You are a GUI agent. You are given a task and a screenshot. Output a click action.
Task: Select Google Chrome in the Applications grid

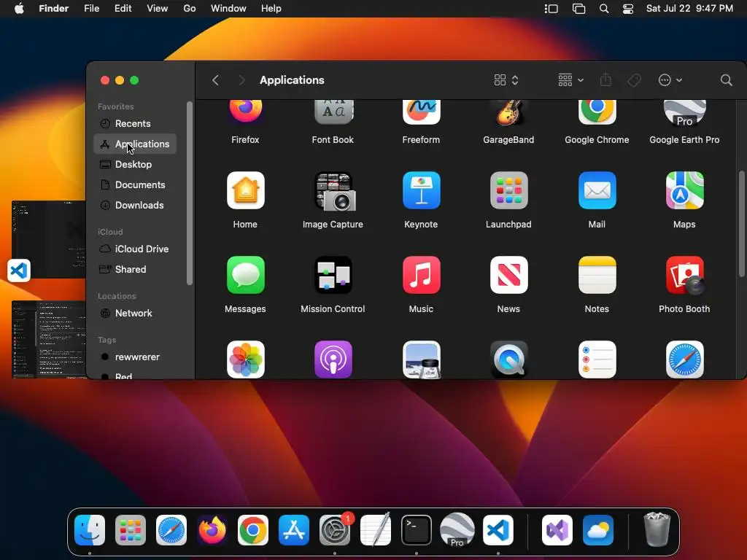click(597, 112)
